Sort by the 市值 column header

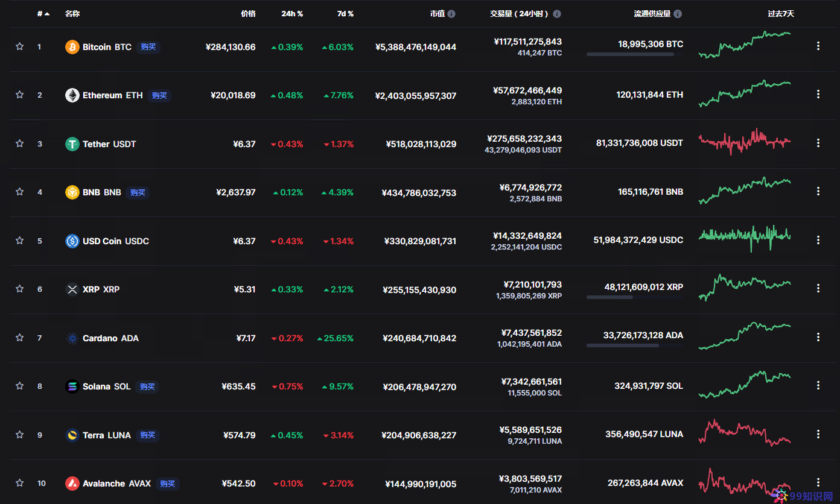coord(437,14)
